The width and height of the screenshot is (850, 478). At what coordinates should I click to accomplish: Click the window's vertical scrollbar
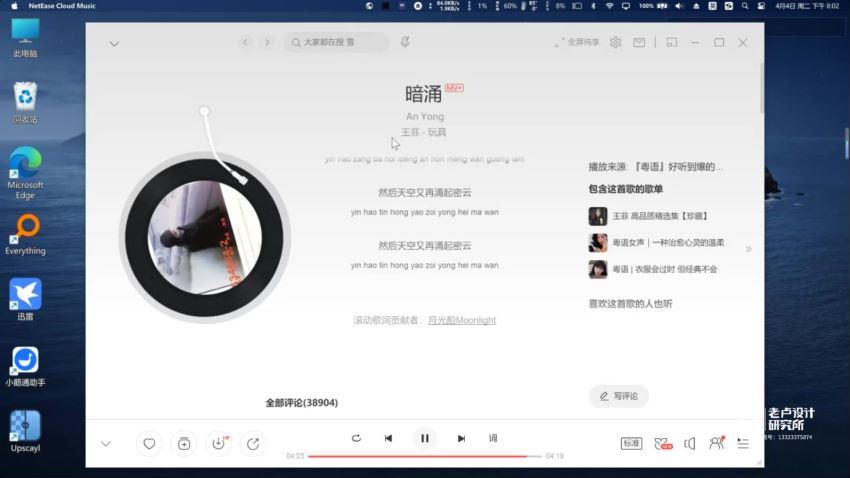pyautogui.click(x=762, y=88)
